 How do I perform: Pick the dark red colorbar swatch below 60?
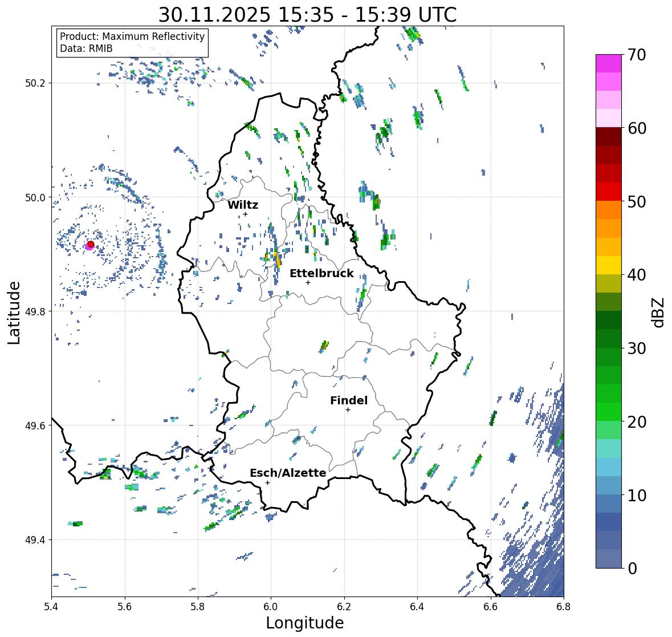[609, 137]
